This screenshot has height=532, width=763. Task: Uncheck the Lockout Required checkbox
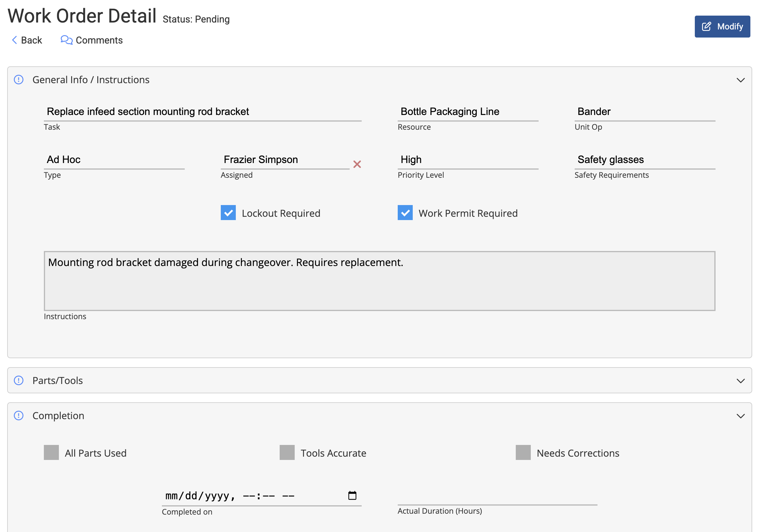click(x=228, y=213)
